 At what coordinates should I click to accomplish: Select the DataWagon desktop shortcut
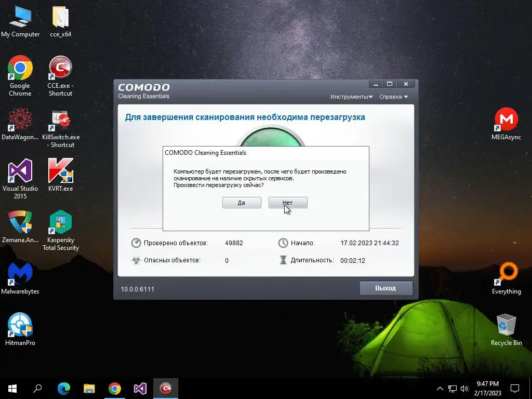point(20,124)
